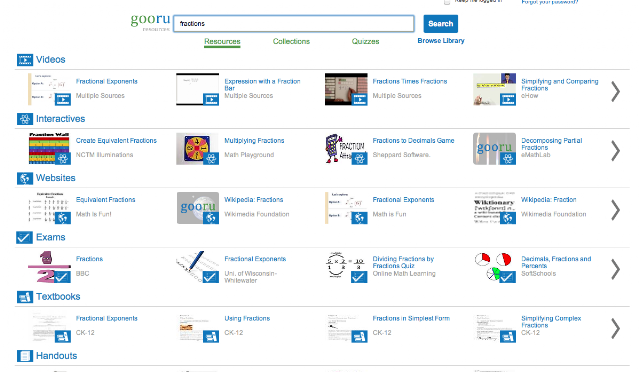Click website badge on Wikipedia: Fractions thumbnail

[x=211, y=218]
